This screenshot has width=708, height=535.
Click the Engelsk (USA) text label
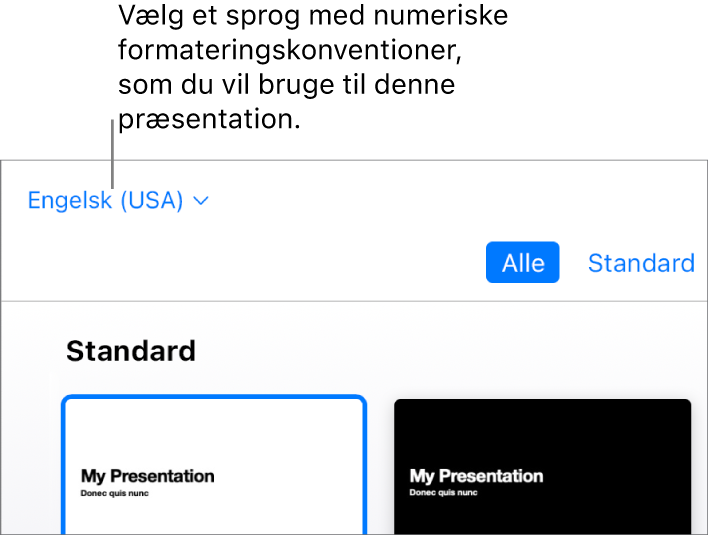tap(105, 201)
